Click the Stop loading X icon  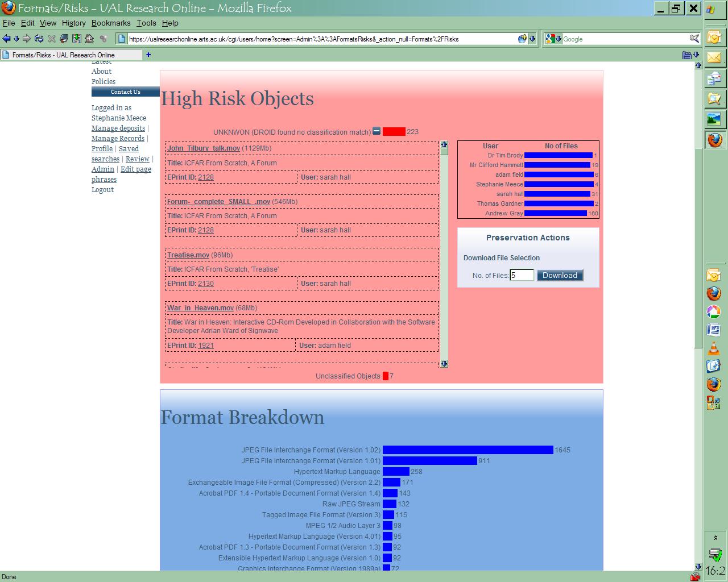click(x=52, y=39)
